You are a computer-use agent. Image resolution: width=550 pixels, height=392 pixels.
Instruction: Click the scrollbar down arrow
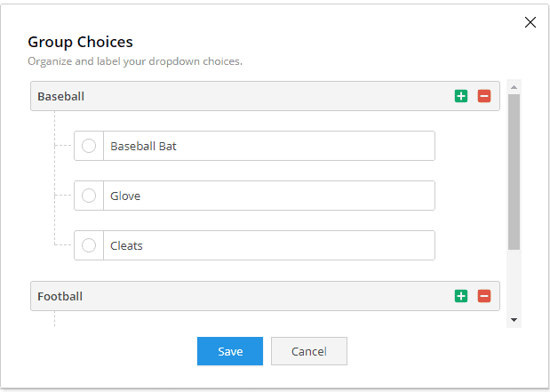point(514,320)
